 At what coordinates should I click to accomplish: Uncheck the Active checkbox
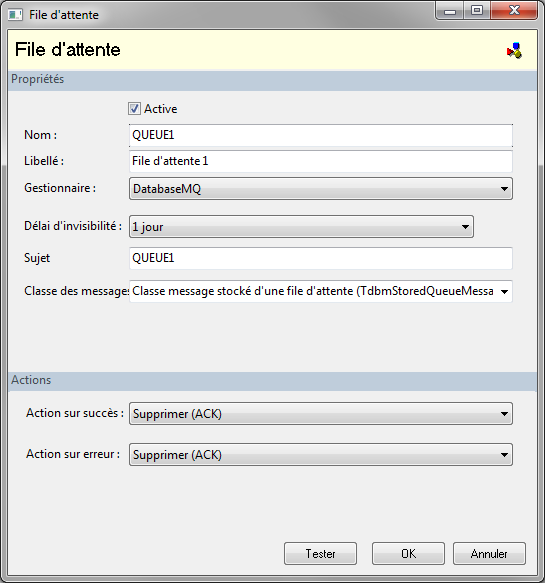click(134, 109)
